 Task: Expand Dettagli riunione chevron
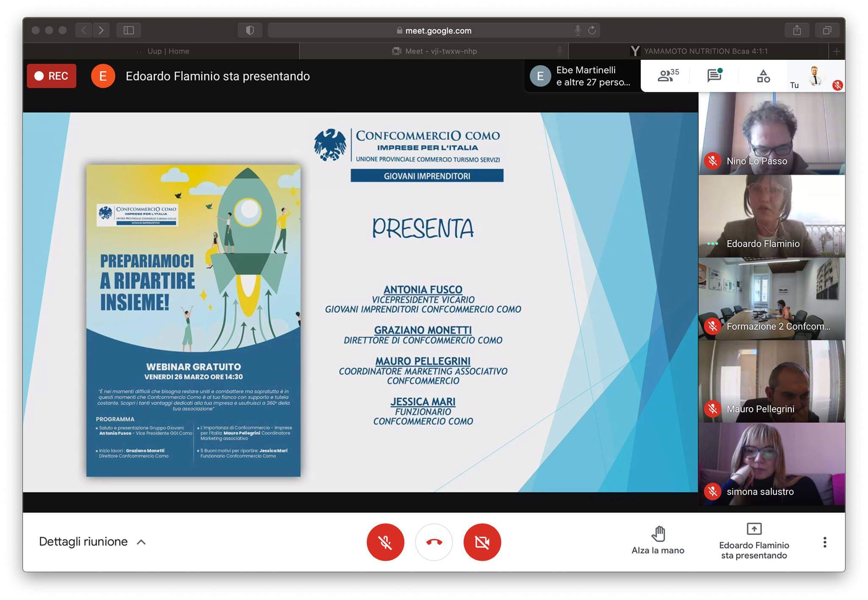point(142,542)
